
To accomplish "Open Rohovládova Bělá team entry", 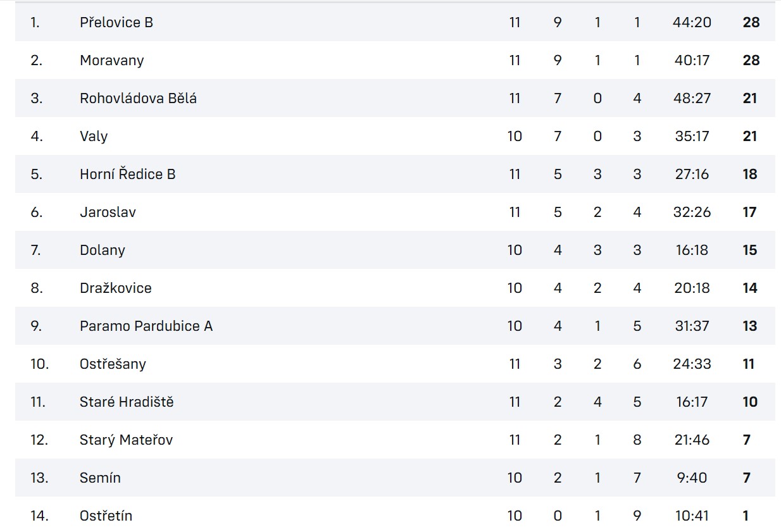I will point(138,98).
